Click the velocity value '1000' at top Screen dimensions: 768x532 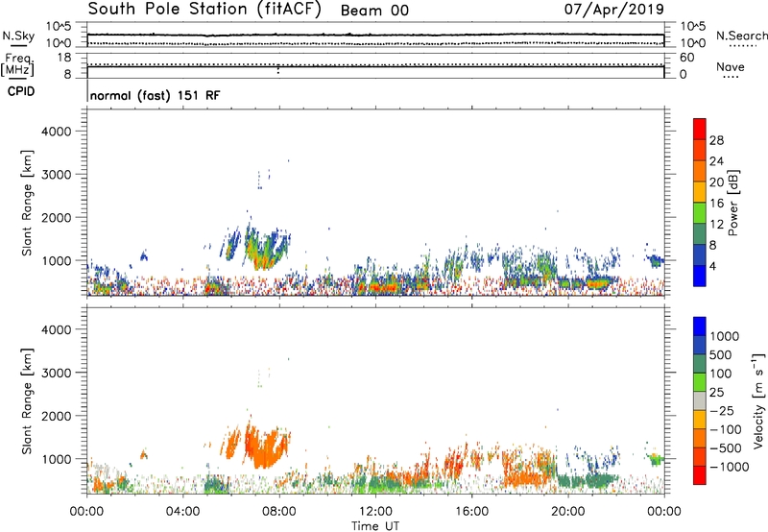point(725,336)
